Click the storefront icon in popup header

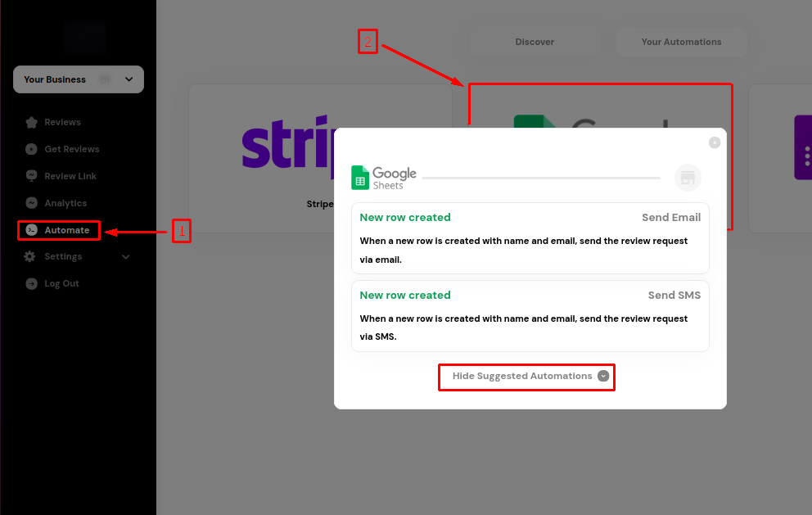688,178
